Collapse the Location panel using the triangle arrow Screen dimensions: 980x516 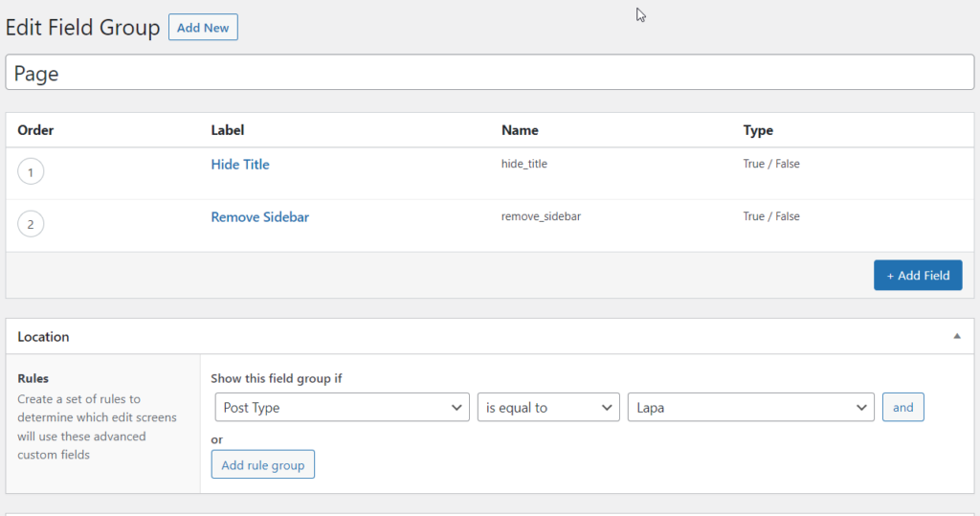click(x=956, y=336)
